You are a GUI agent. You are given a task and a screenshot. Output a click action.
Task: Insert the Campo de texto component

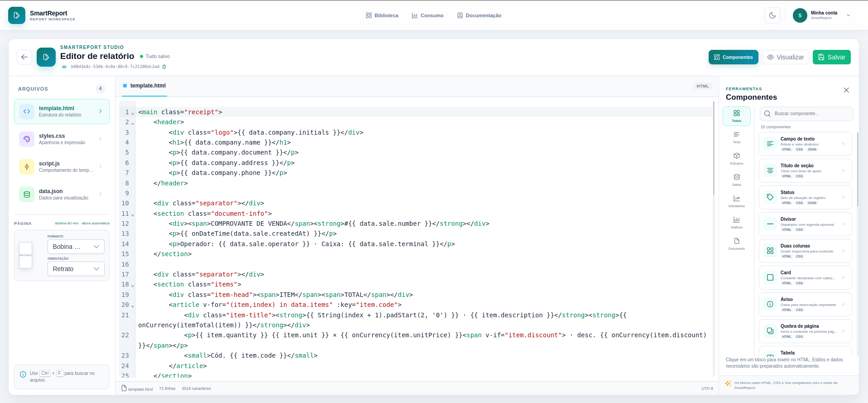(806, 144)
